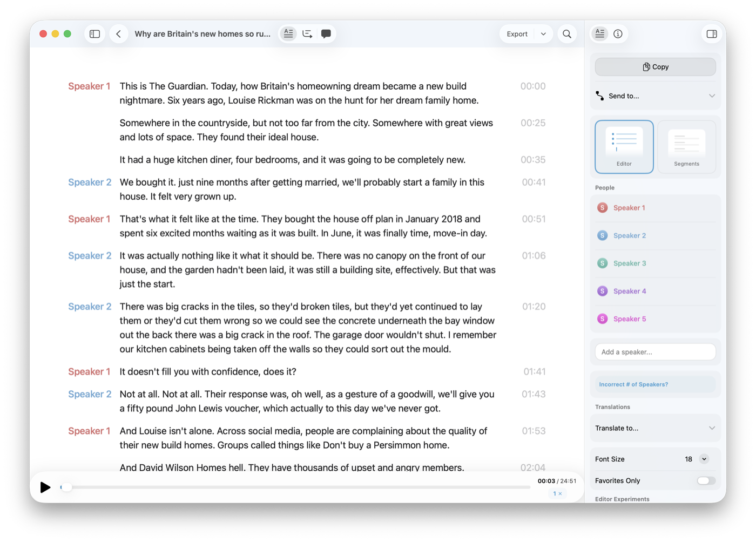Jump to timestamp 00:51
The height and width of the screenshot is (542, 756).
coord(534,219)
